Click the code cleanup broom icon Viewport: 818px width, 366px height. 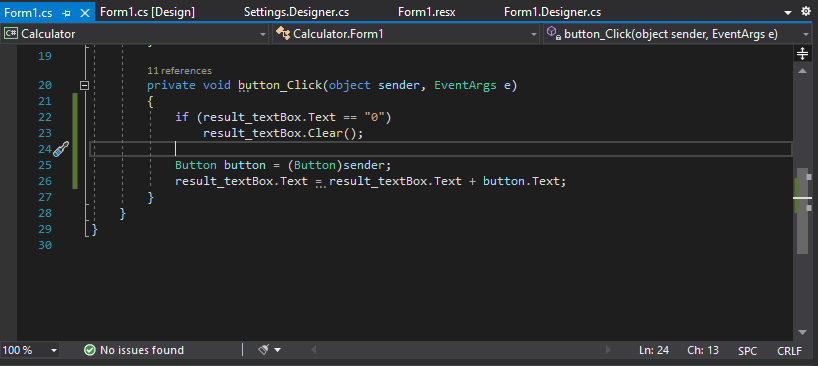(x=264, y=350)
